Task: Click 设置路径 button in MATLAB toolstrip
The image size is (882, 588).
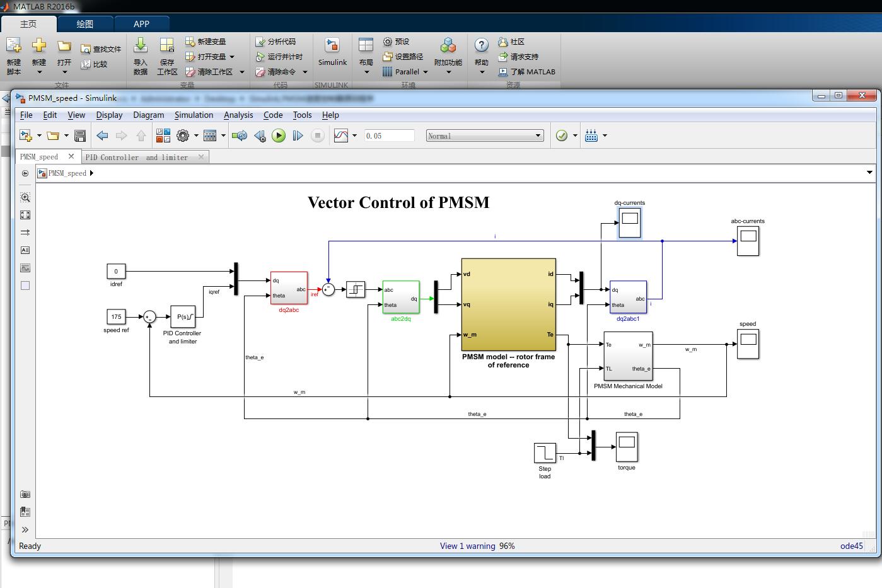Action: pyautogui.click(x=403, y=57)
